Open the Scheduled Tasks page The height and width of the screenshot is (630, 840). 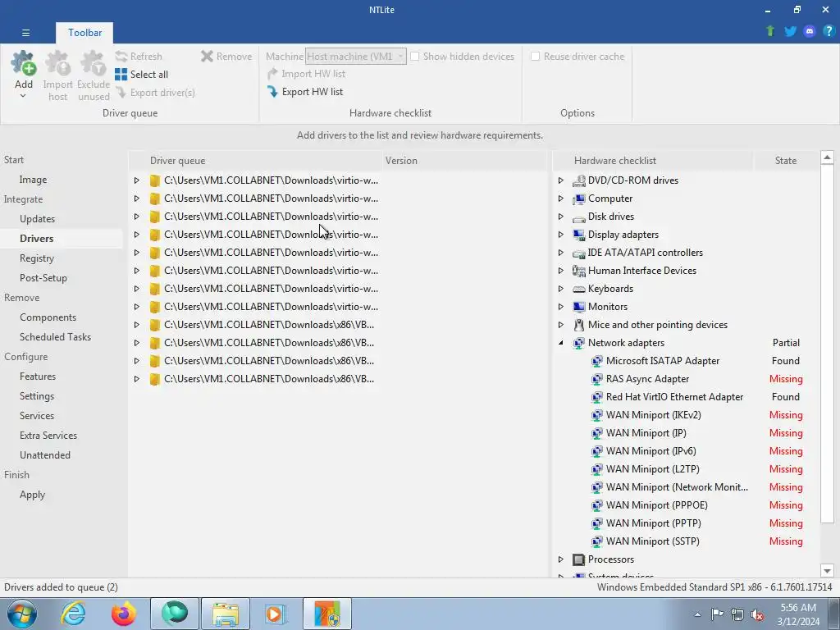(x=55, y=337)
